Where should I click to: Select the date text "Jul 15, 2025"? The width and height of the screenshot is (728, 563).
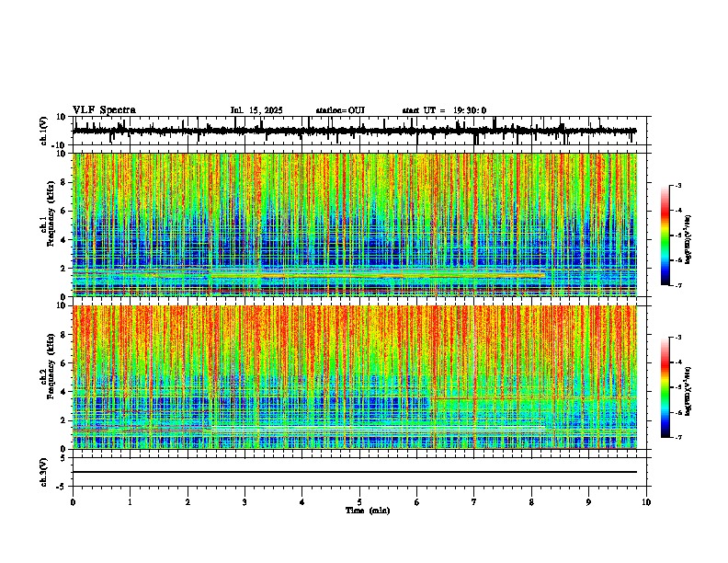[256, 110]
